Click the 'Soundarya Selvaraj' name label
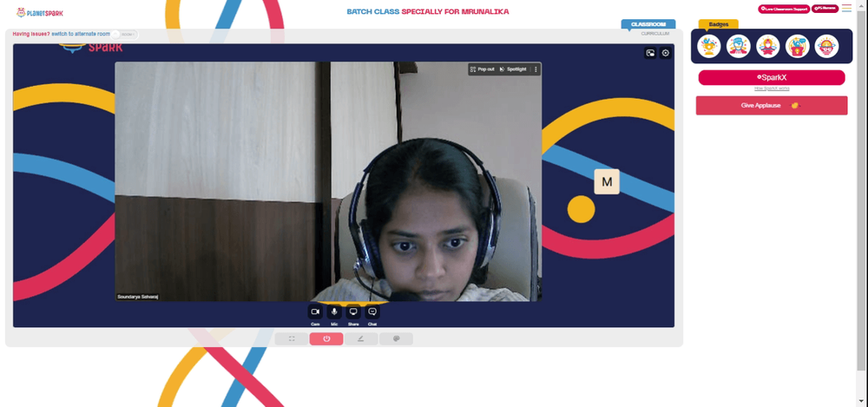 (137, 297)
